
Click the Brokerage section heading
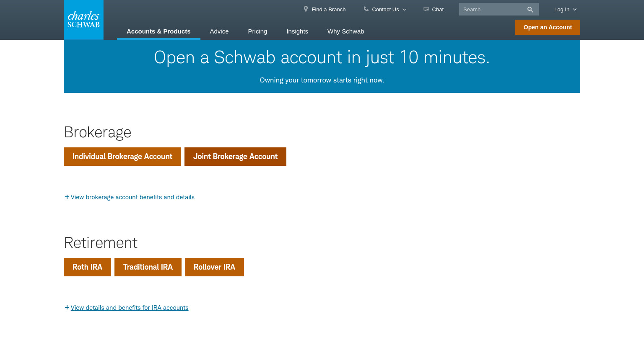pos(98,132)
